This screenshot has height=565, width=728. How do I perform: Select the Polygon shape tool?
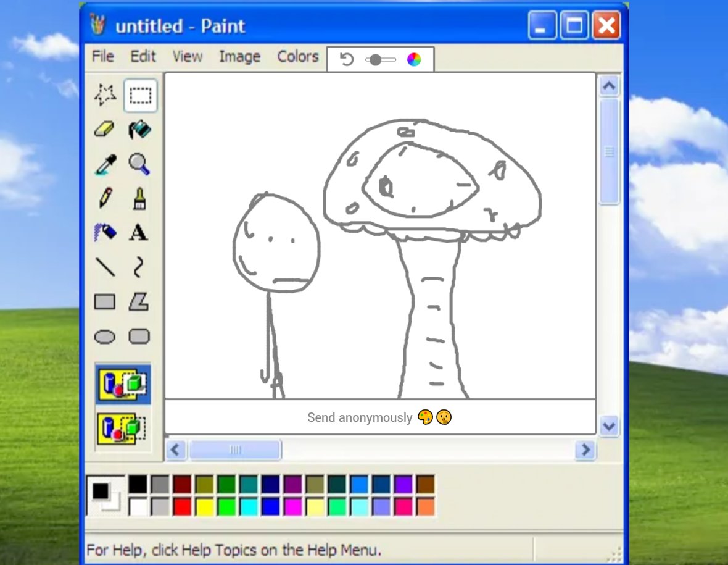139,302
